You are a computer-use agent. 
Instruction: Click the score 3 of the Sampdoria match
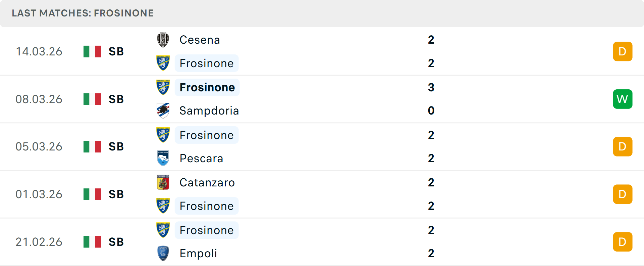tap(431, 87)
